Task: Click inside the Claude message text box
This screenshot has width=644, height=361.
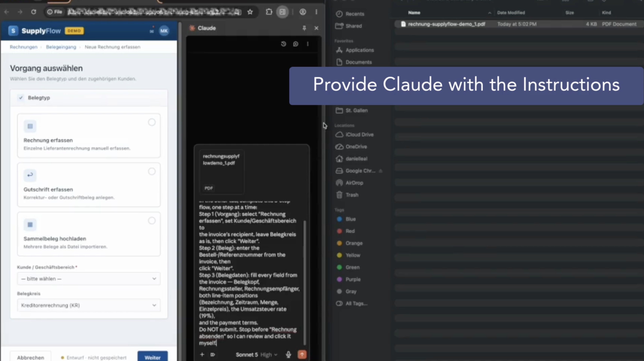Action: point(250,274)
